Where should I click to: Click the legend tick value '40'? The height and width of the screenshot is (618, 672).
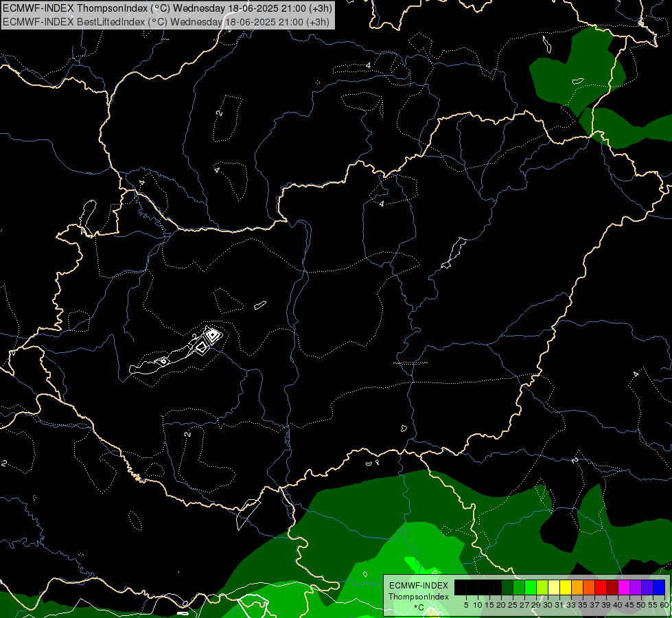click(618, 605)
